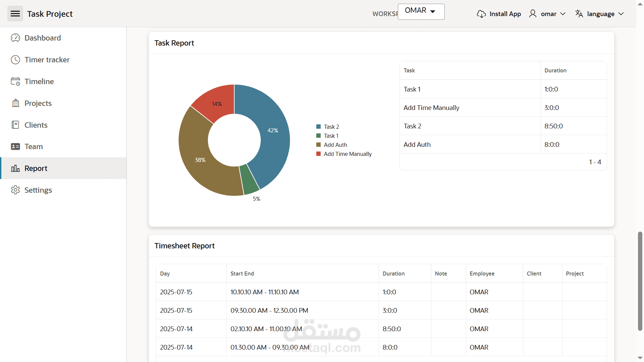Select the Add Time Manually table cell
This screenshot has height=362, width=644.
470,108
